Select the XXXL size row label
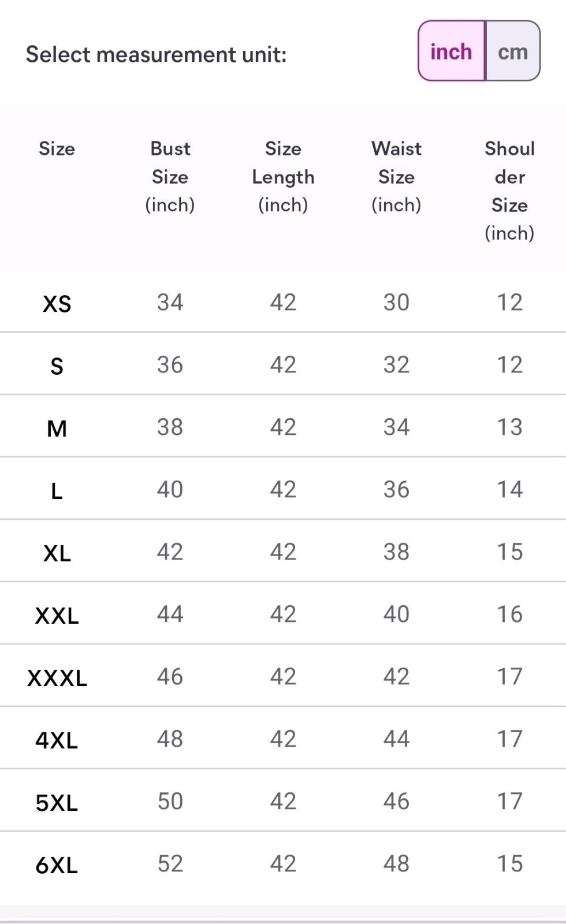The image size is (566, 924). click(57, 677)
